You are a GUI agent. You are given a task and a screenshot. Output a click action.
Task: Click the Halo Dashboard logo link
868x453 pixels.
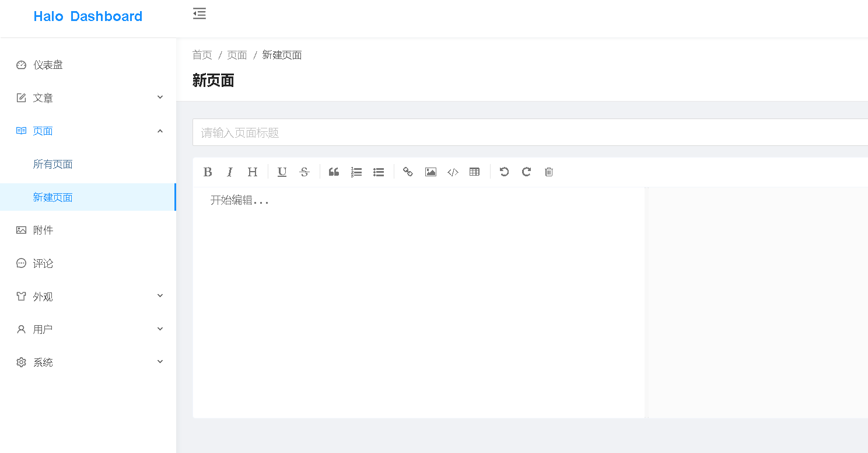tap(88, 16)
